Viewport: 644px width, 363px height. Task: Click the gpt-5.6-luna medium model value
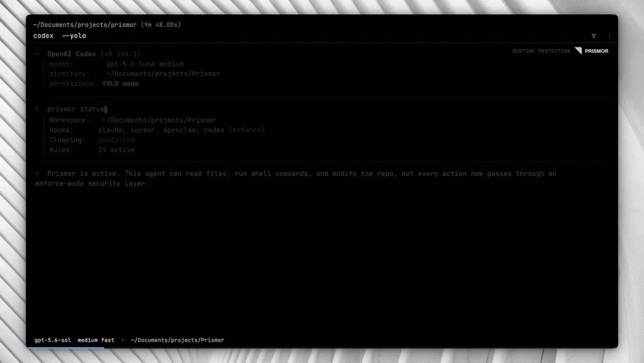point(145,64)
